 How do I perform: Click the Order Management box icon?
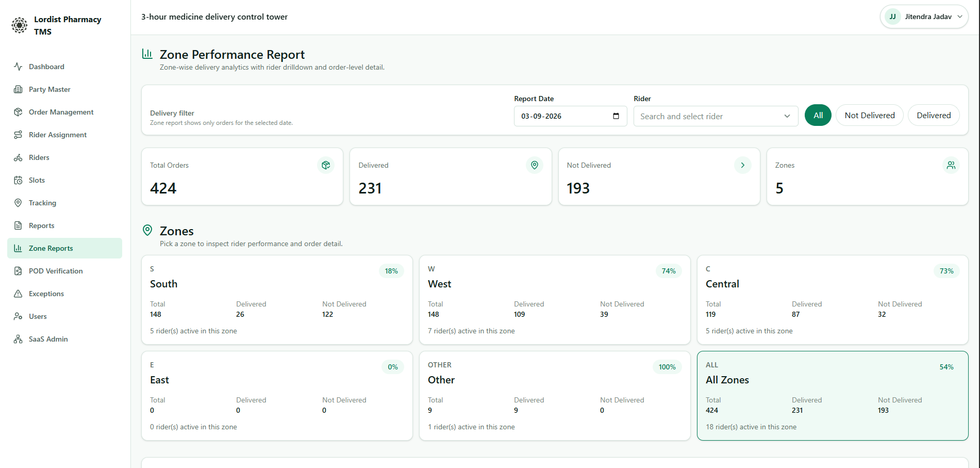[x=18, y=112]
